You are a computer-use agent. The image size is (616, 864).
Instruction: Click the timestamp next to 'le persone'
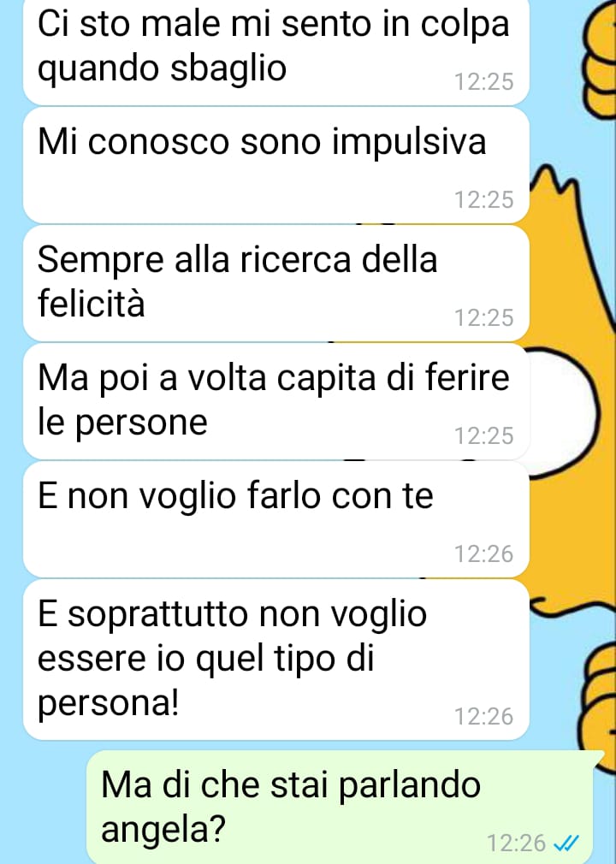click(483, 436)
